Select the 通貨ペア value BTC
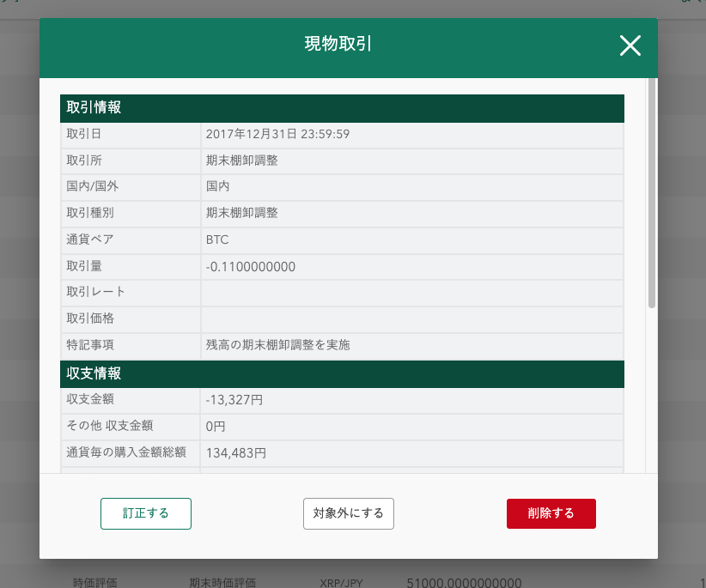Viewport: 706px width, 588px height. point(217,239)
